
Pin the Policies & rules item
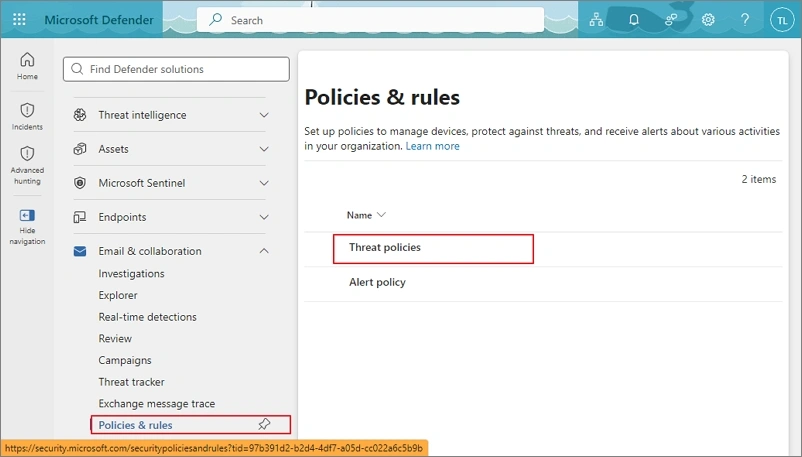click(264, 424)
